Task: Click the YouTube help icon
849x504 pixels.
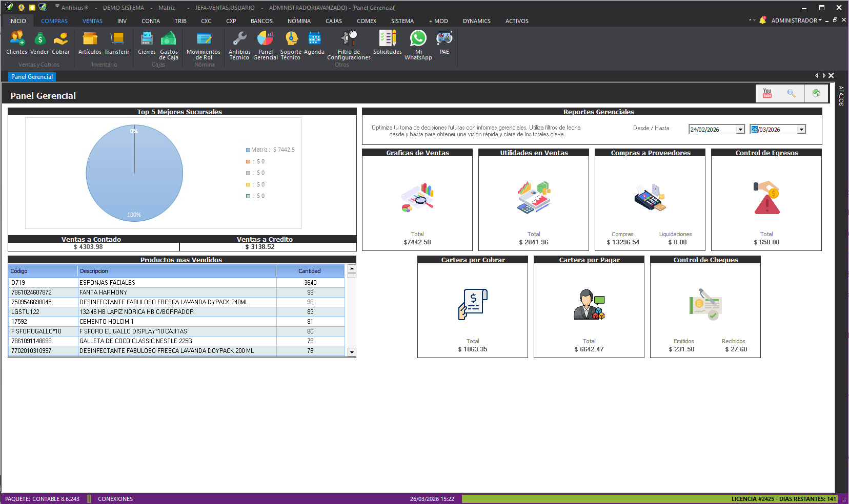Action: 767,93
